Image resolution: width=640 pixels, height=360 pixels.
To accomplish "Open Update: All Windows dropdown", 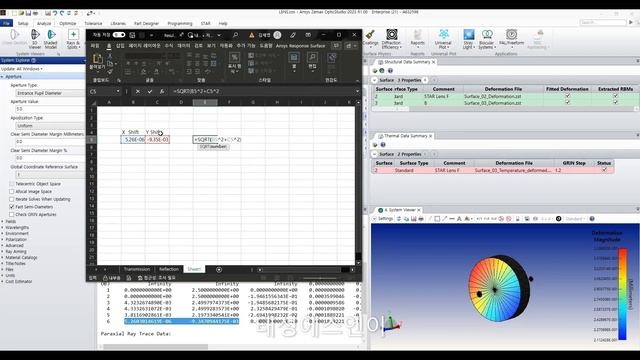I will point(22,69).
